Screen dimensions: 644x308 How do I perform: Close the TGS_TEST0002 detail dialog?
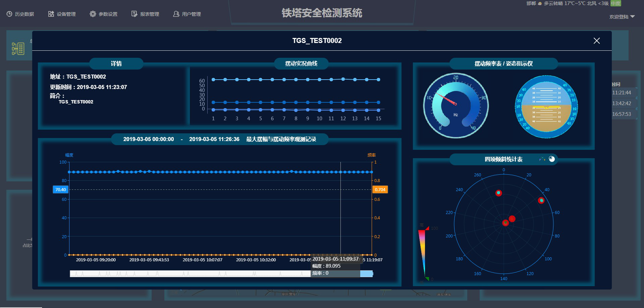click(597, 41)
